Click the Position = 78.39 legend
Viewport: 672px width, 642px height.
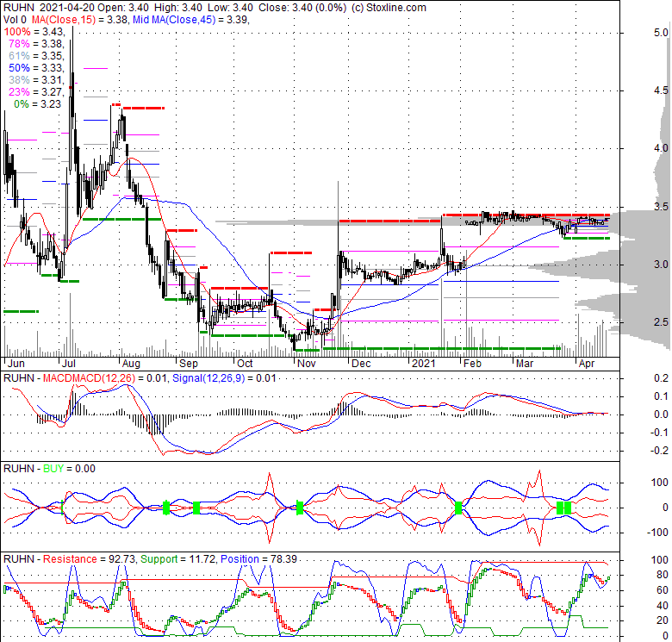pyautogui.click(x=258, y=559)
